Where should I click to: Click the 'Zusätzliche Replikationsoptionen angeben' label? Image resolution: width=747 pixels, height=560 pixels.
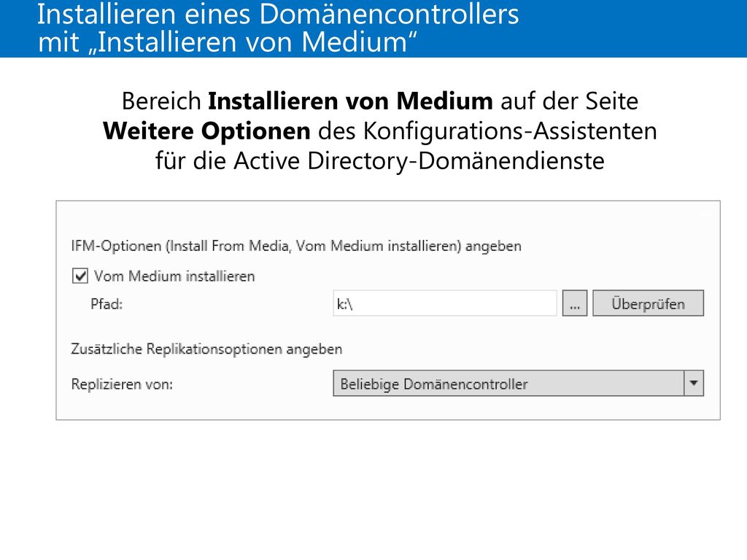[x=206, y=349]
